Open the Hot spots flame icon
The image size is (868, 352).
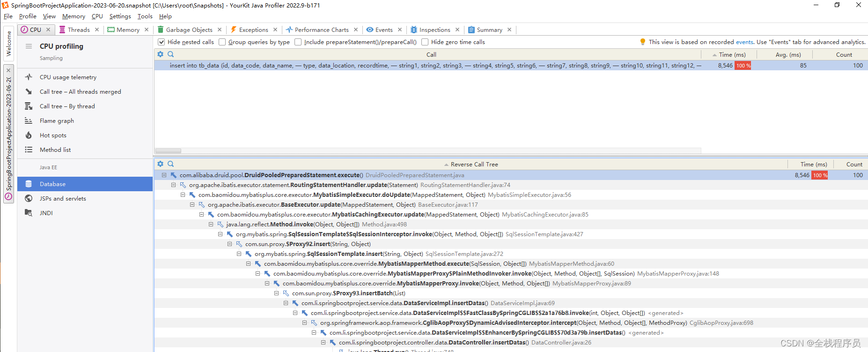29,135
